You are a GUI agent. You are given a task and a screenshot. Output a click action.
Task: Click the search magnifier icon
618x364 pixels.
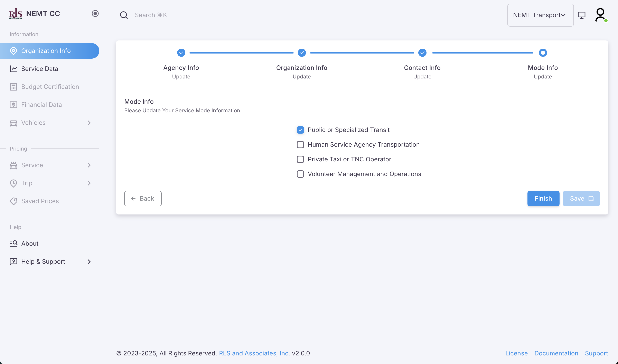(124, 15)
